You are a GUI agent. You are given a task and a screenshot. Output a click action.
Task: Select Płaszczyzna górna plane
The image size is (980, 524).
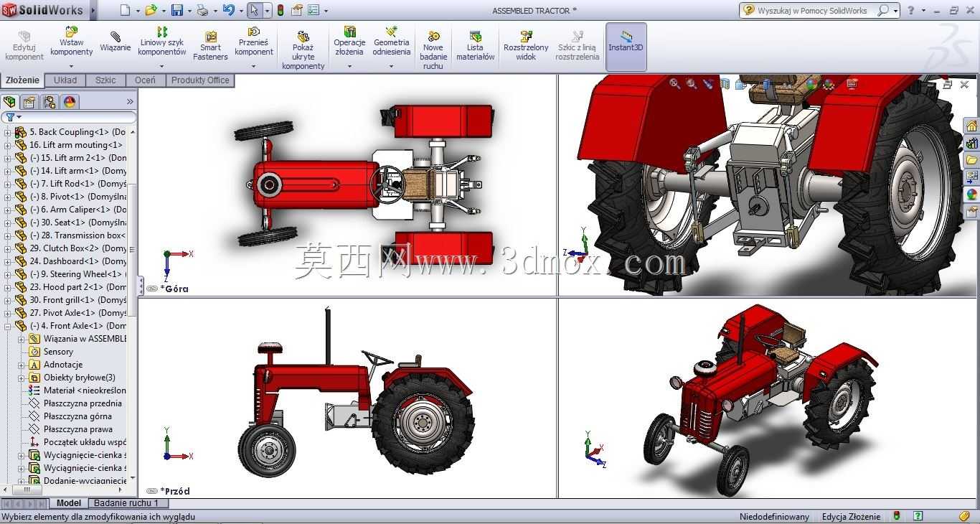click(77, 416)
